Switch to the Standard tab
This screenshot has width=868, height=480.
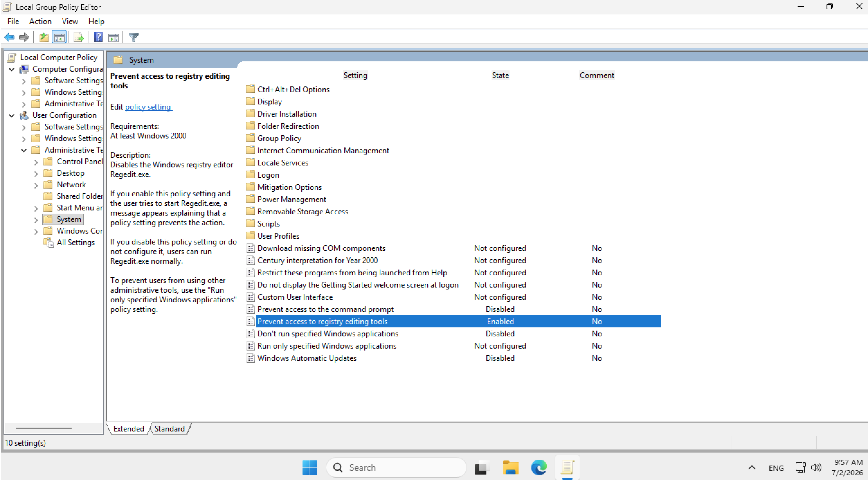click(x=169, y=429)
